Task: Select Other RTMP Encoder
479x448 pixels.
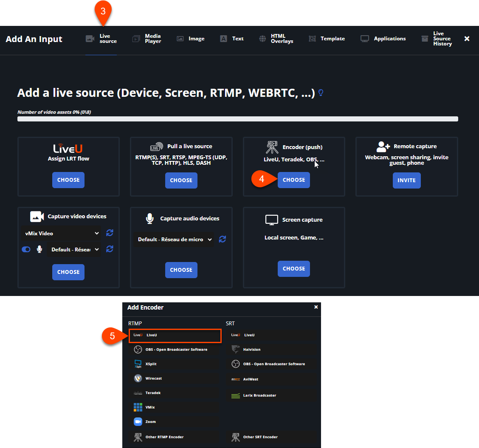Action: tap(175, 437)
